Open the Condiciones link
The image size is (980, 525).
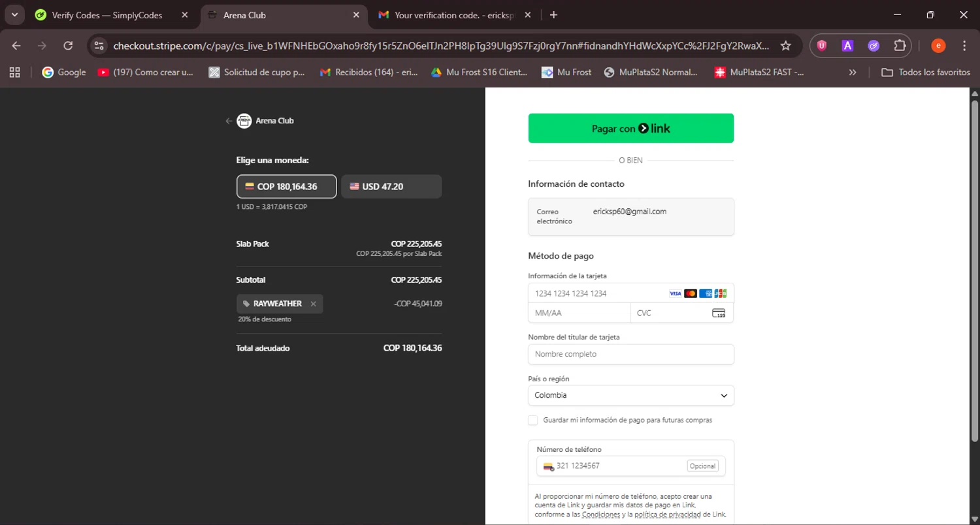pos(602,515)
